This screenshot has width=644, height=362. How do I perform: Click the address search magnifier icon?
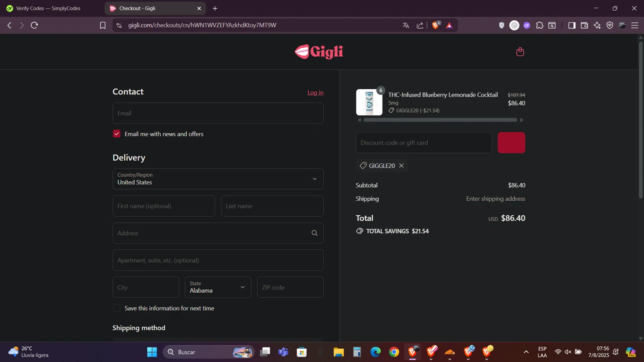pos(314,233)
